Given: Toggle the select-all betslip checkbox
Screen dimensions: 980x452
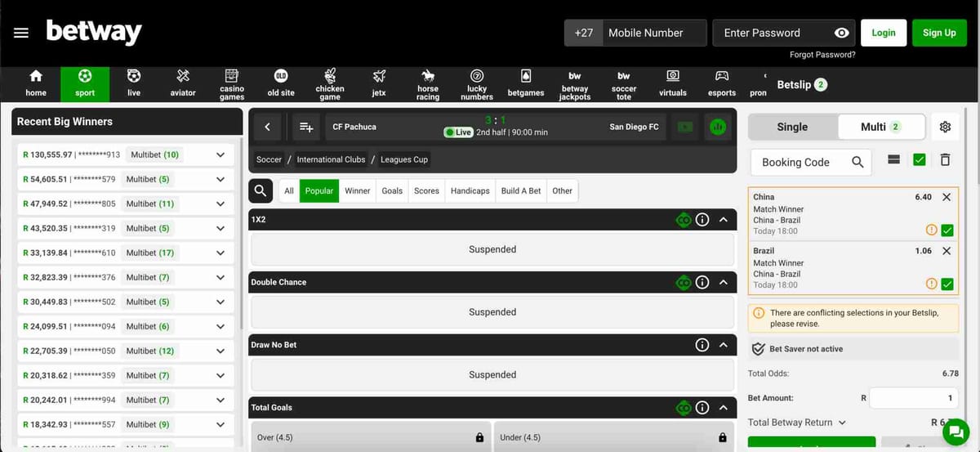Looking at the screenshot, I should pos(920,159).
